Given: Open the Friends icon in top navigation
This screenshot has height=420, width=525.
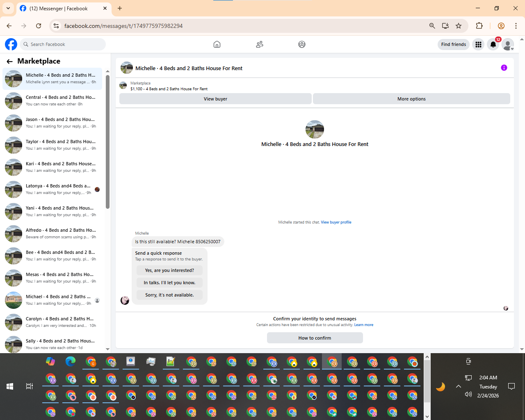Looking at the screenshot, I should click(x=260, y=44).
